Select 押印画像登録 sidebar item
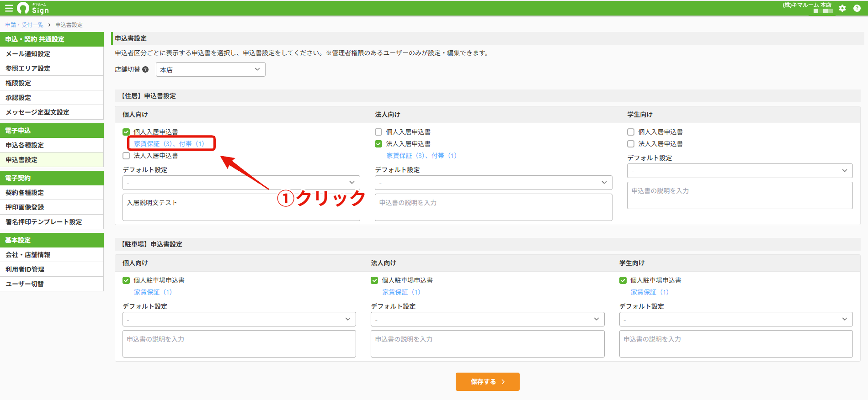The height and width of the screenshot is (400, 868). [x=52, y=207]
